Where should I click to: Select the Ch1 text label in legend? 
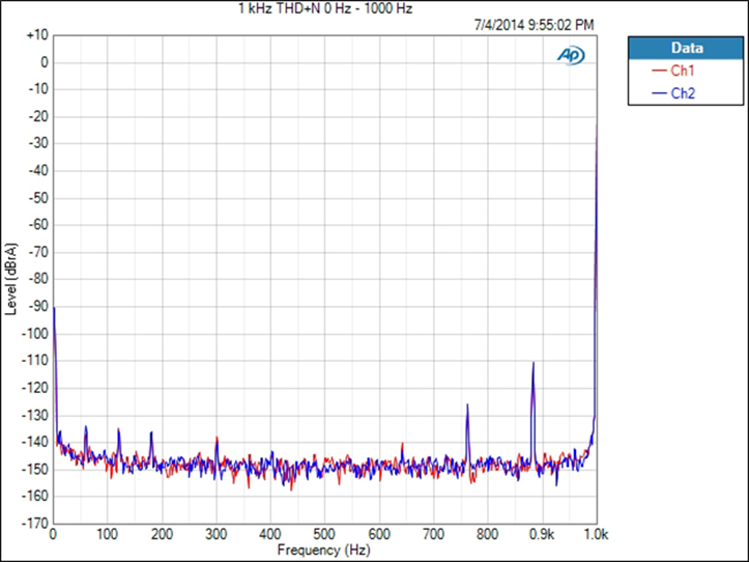683,71
